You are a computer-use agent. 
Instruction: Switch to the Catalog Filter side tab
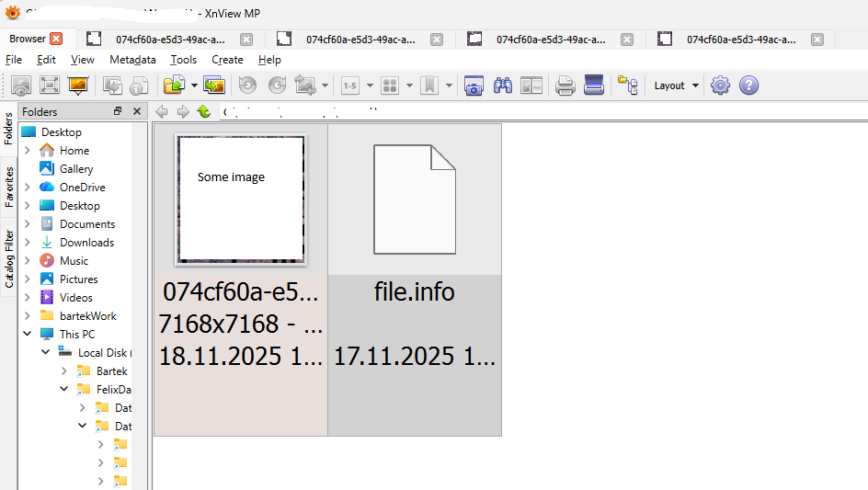point(9,258)
